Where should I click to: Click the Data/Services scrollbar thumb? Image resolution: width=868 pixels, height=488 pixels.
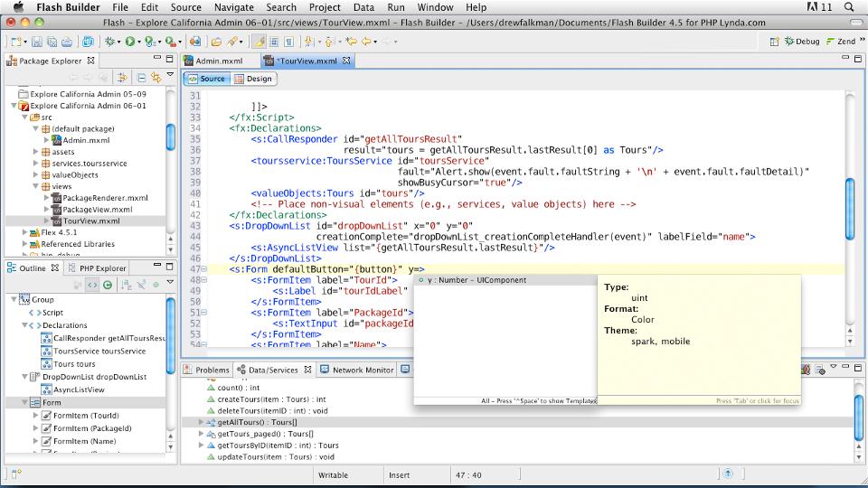tap(857, 418)
